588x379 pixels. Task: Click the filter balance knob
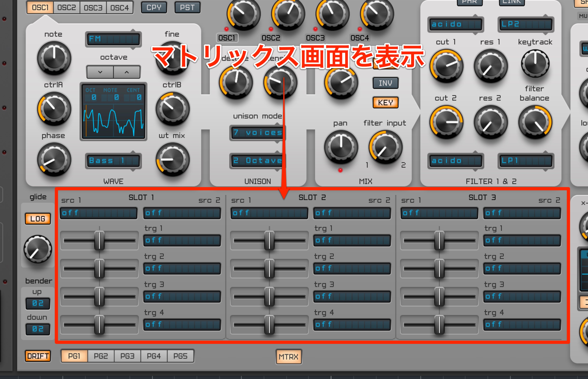click(535, 122)
